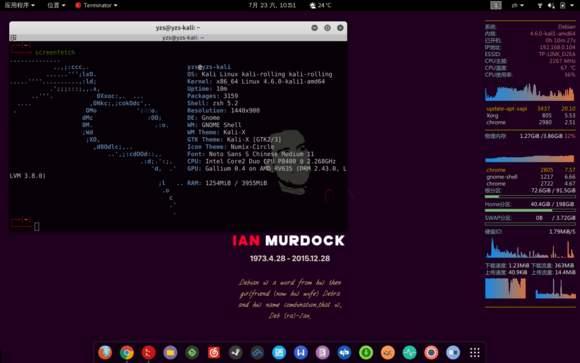
Task: Open the light purple document dock icon
Action: point(322,353)
